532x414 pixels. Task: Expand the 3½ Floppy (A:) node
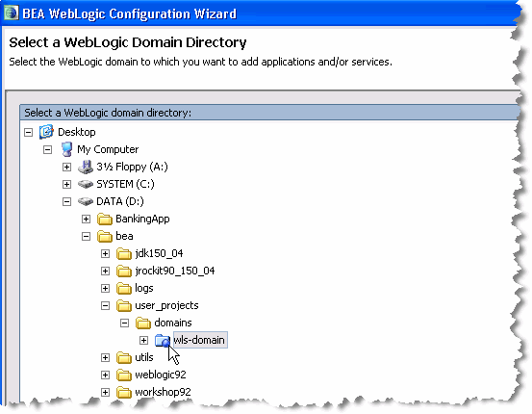coord(66,167)
